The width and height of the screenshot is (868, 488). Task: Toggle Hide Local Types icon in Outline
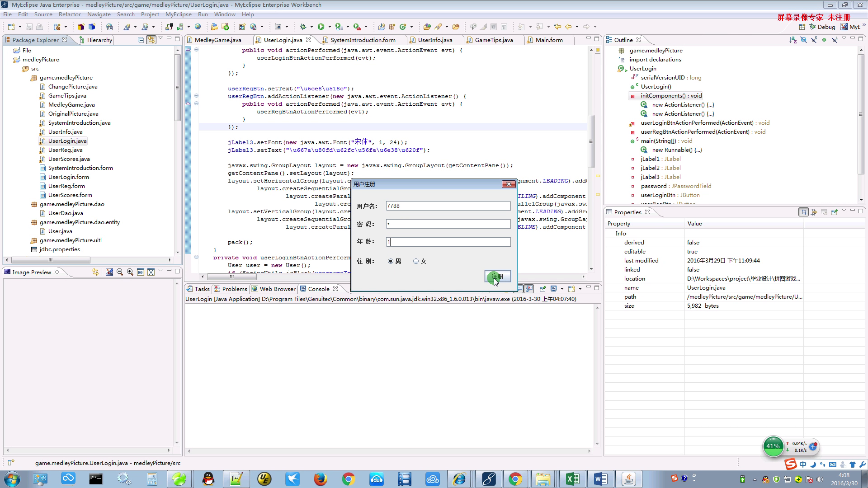[835, 40]
